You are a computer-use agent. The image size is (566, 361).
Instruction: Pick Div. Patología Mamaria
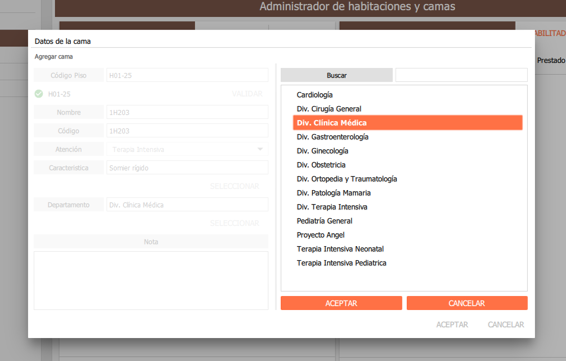pyautogui.click(x=334, y=193)
